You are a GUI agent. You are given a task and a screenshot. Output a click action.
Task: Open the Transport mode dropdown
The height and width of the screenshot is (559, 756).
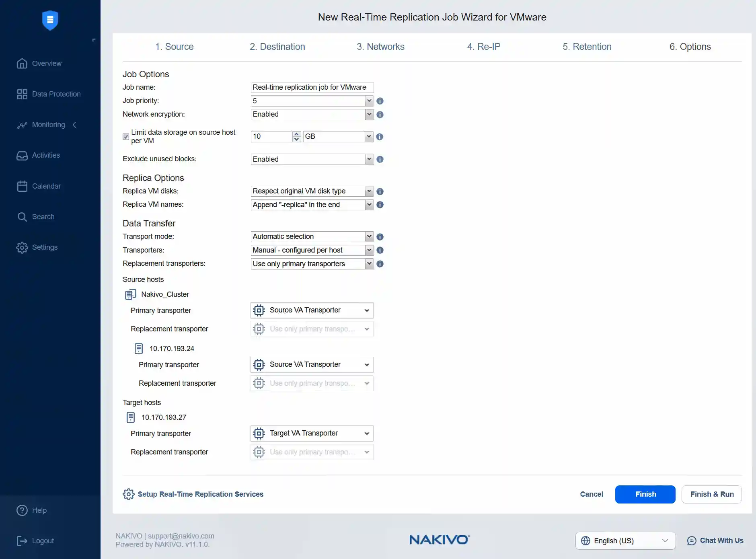coord(368,236)
